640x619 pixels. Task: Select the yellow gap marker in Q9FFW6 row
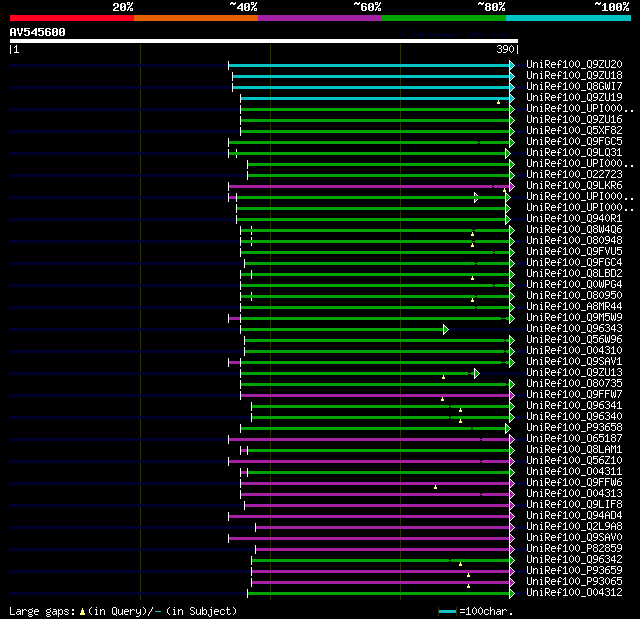436,487
